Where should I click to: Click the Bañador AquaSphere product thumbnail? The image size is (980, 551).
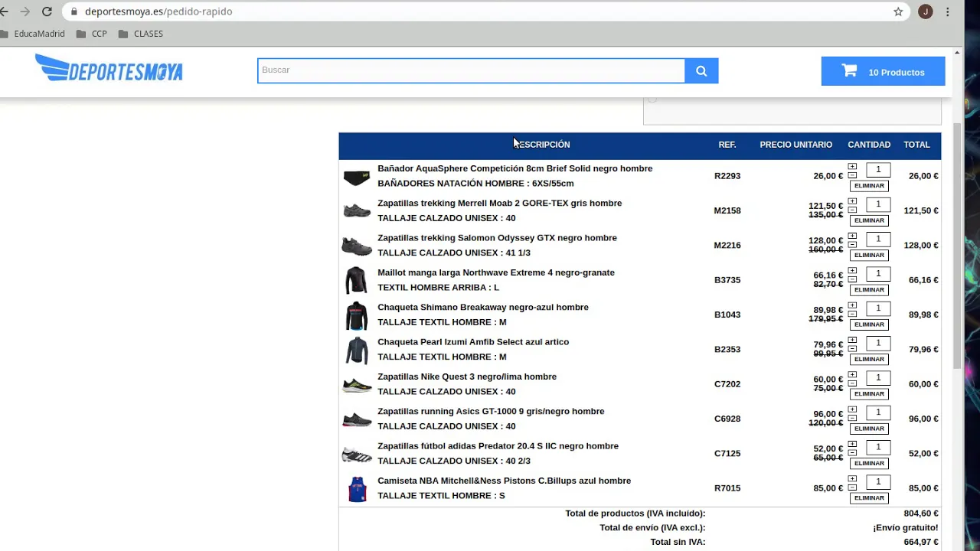[x=357, y=178]
